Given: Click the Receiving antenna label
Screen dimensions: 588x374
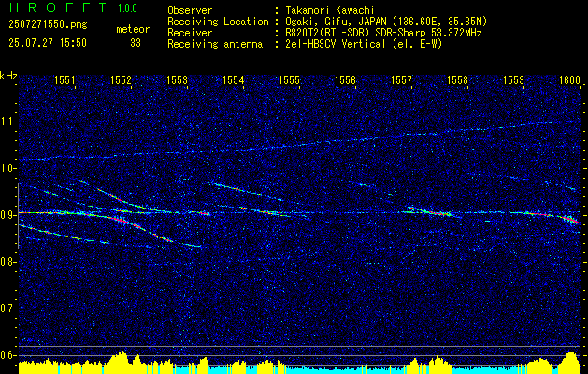Looking at the screenshot, I should tap(215, 44).
